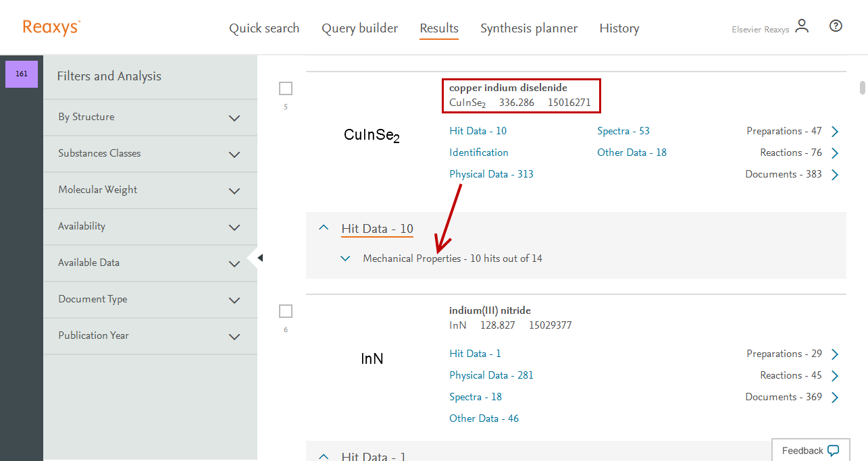Expand Mechanical Properties hits section

point(346,259)
